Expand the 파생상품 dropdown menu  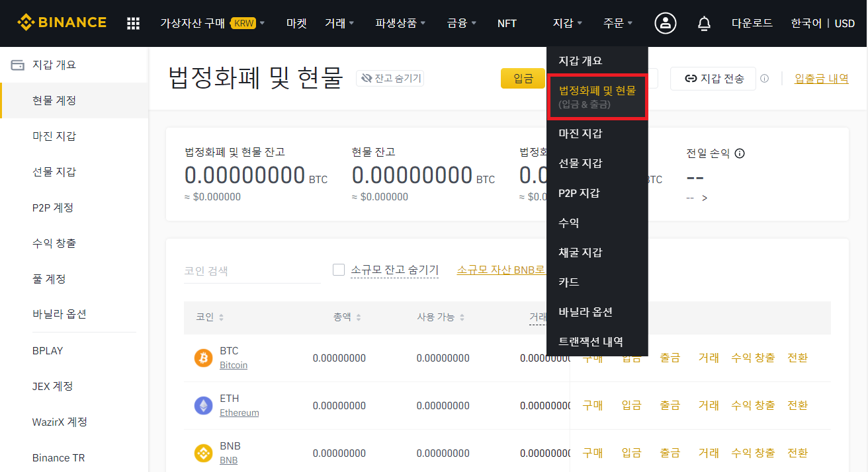pyautogui.click(x=400, y=23)
